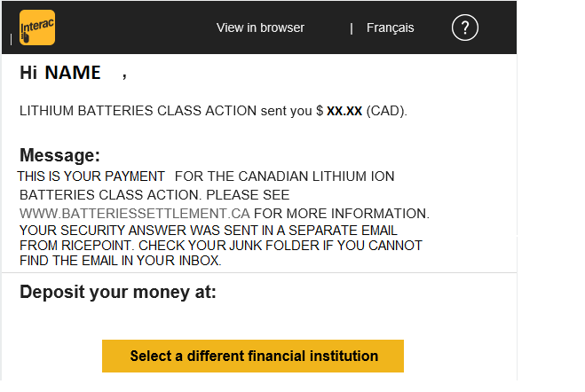Click the Deposit your money at heading
This screenshot has width=585, height=392.
118,292
